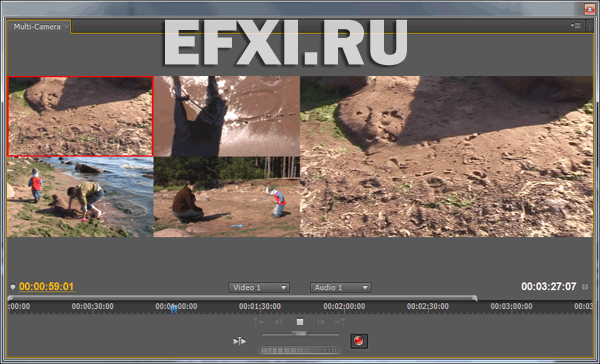Image resolution: width=600 pixels, height=364 pixels.
Task: Go to previous edit point
Action: 259,322
